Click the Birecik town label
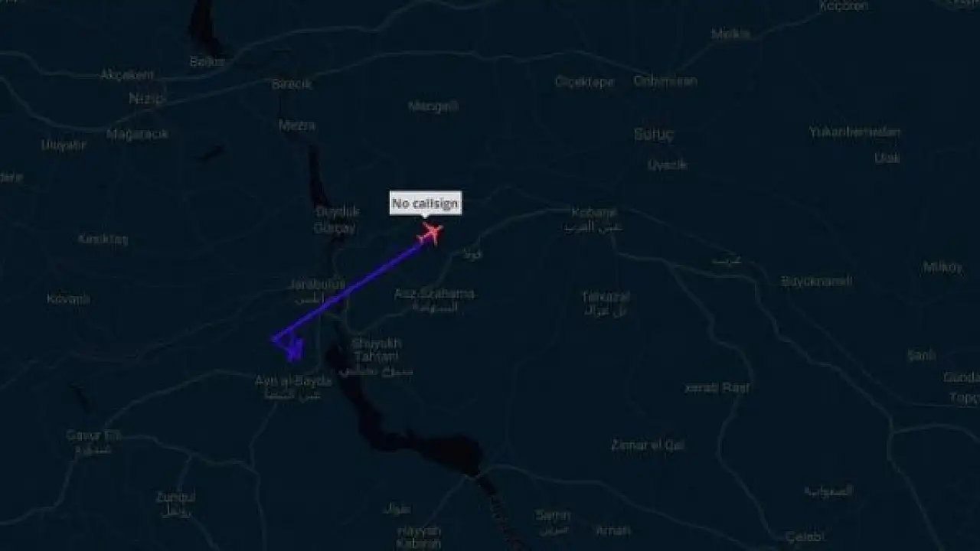This screenshot has width=980, height=551. [292, 84]
